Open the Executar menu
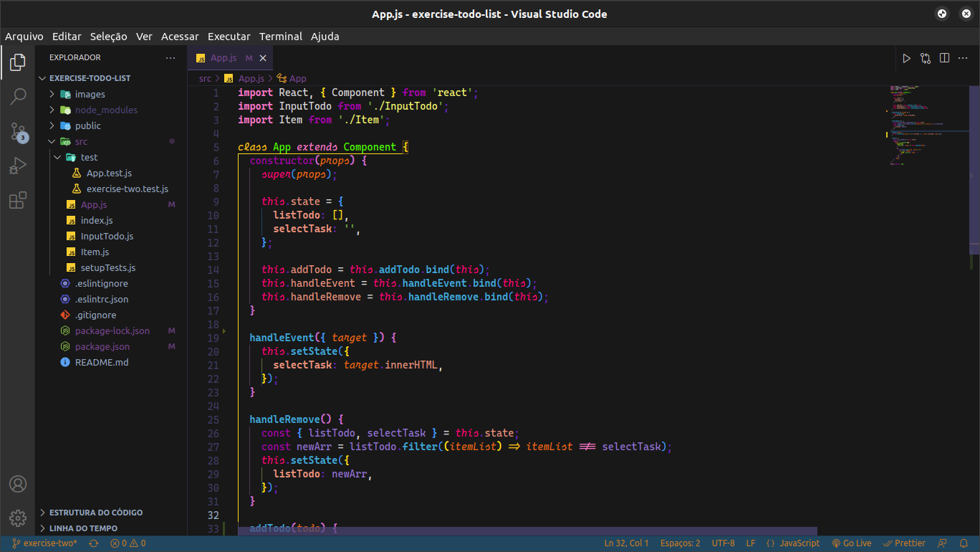 [229, 36]
